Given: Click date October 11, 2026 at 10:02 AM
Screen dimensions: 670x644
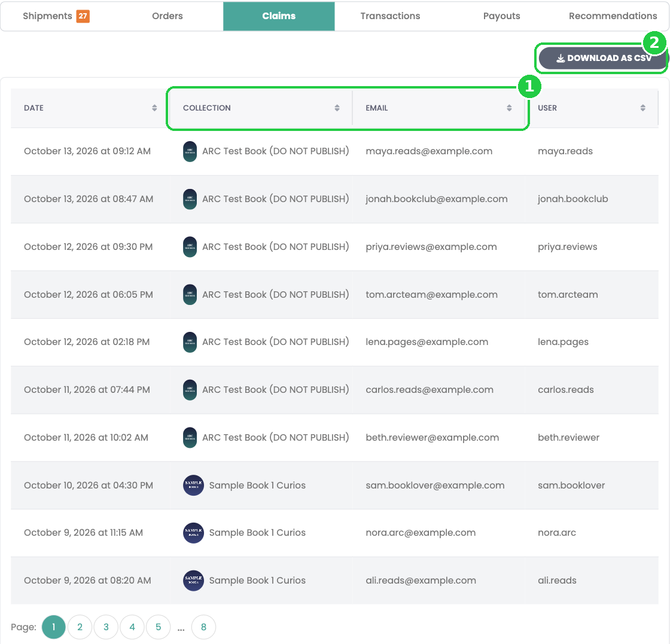Looking at the screenshot, I should pyautogui.click(x=86, y=438).
